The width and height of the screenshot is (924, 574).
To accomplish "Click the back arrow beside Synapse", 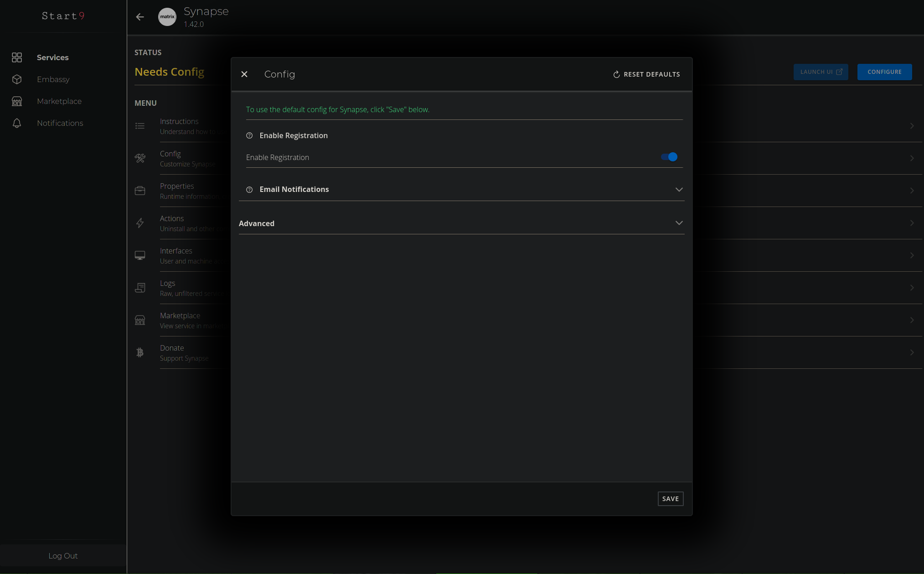I will click(140, 17).
